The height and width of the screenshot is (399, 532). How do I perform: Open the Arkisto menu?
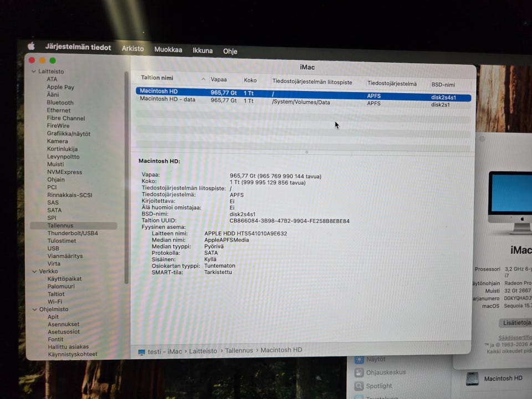pos(132,49)
